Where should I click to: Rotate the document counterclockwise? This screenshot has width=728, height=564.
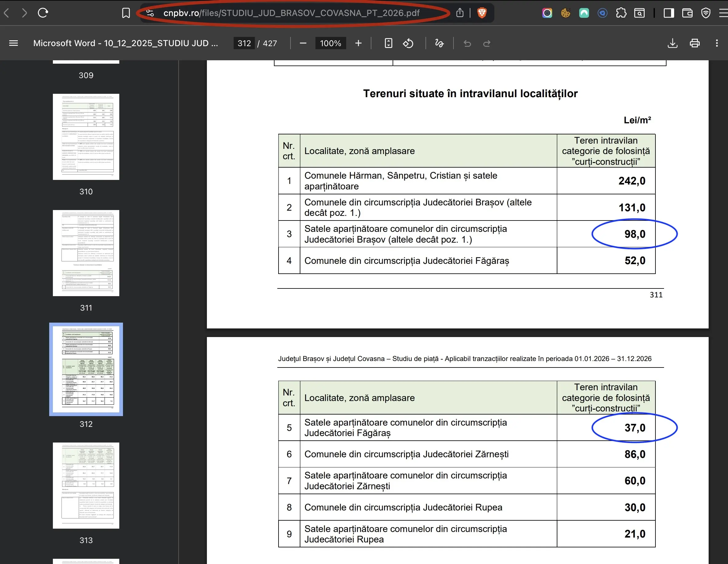[408, 43]
